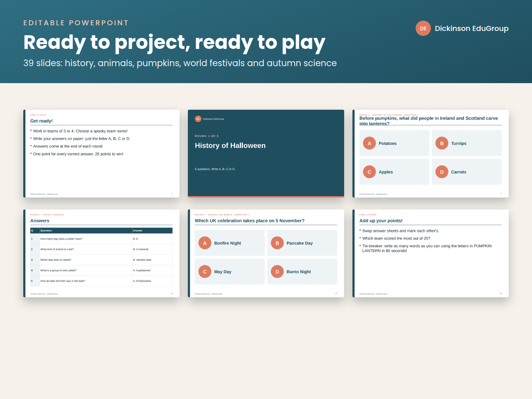Image resolution: width=532 pixels, height=399 pixels.
Task: Select answer B circle next to Pancake Day
Action: (x=277, y=243)
